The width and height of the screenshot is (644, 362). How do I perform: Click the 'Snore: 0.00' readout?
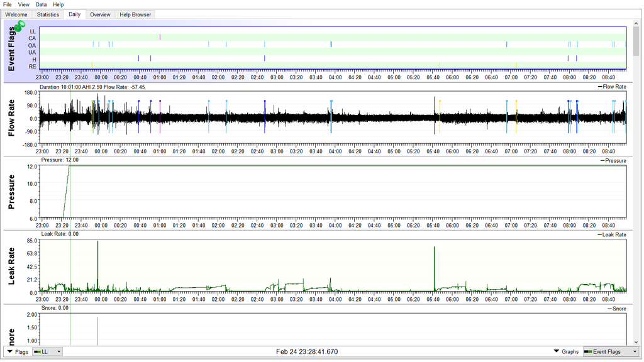(55, 308)
